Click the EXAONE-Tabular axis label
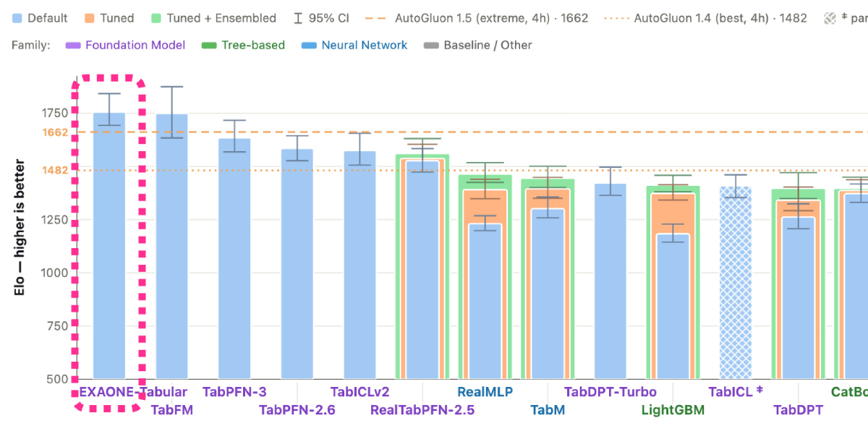The height and width of the screenshot is (434, 868). coord(133,392)
